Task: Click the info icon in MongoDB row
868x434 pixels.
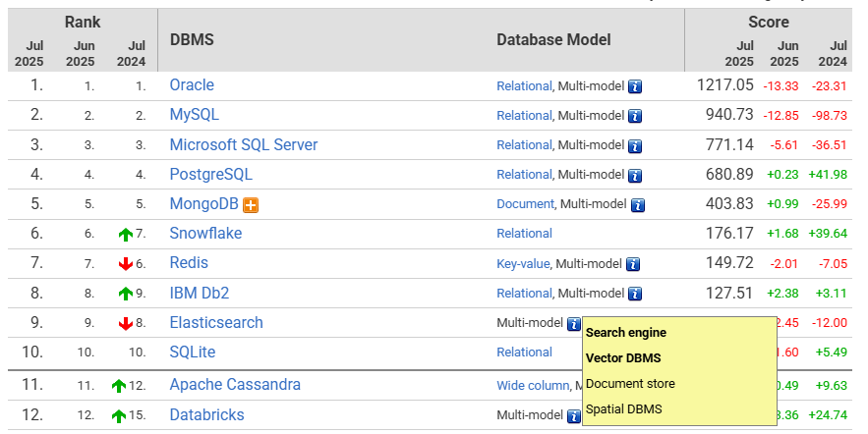Action: click(638, 205)
